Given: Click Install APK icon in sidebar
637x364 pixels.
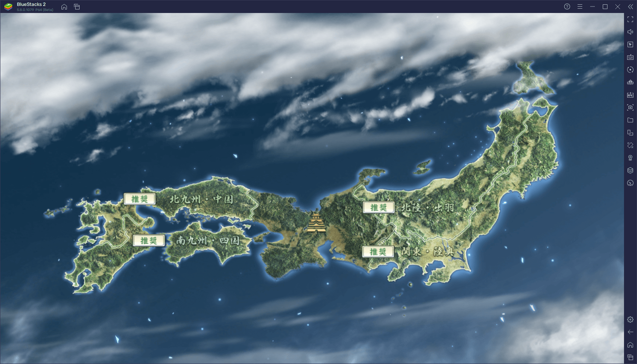Looking at the screenshot, I should (x=630, y=95).
